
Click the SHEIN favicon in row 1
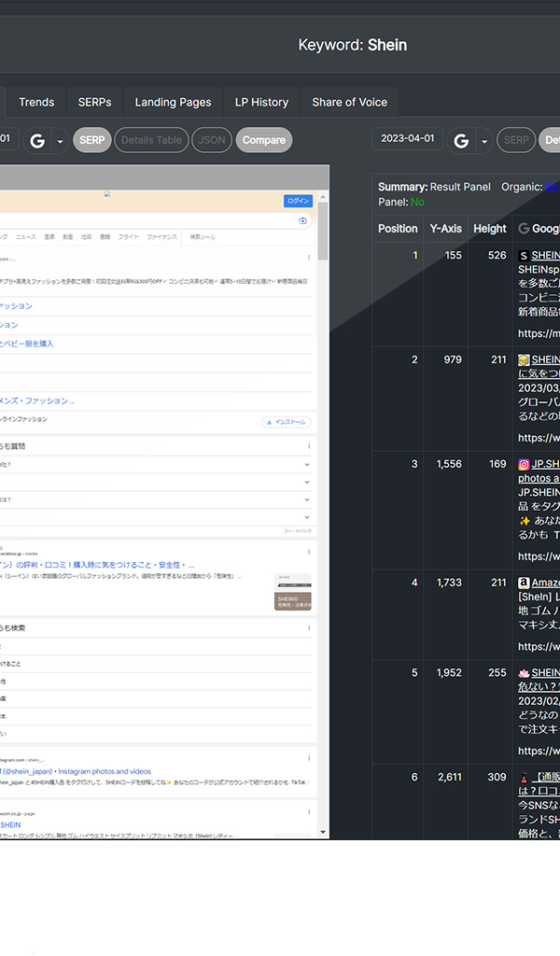click(x=524, y=256)
